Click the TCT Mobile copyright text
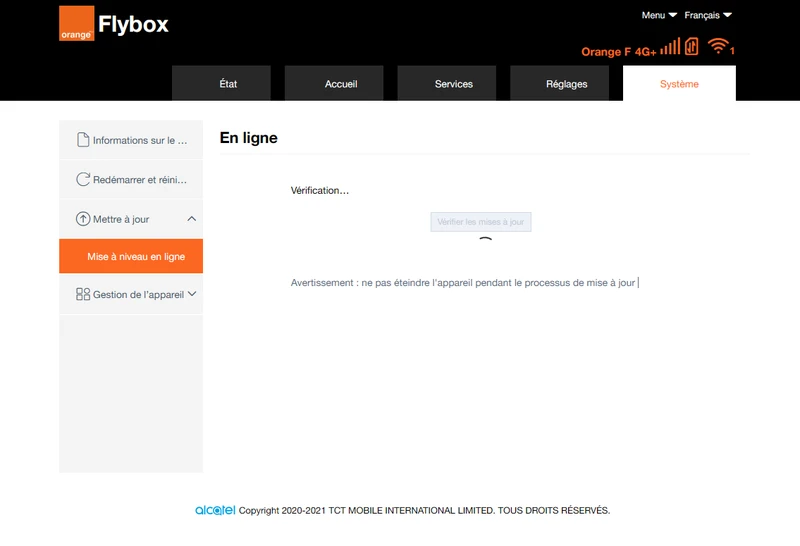 pyautogui.click(x=424, y=510)
